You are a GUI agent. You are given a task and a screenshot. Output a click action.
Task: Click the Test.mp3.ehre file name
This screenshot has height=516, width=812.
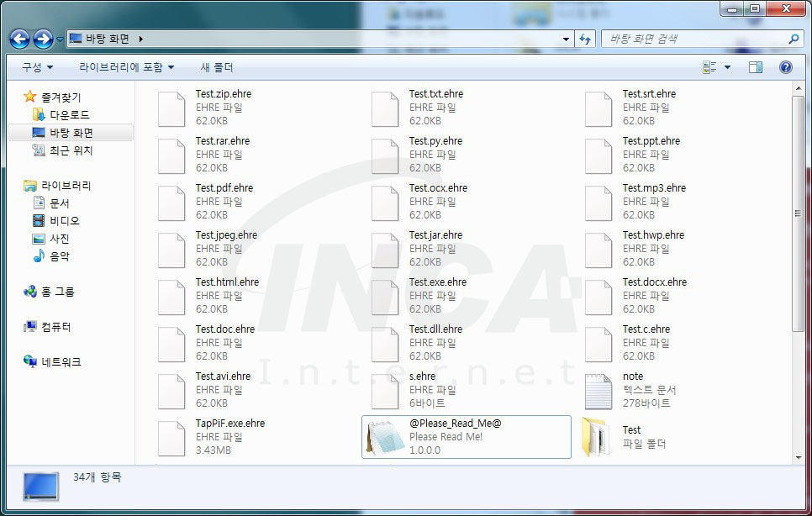click(x=654, y=188)
